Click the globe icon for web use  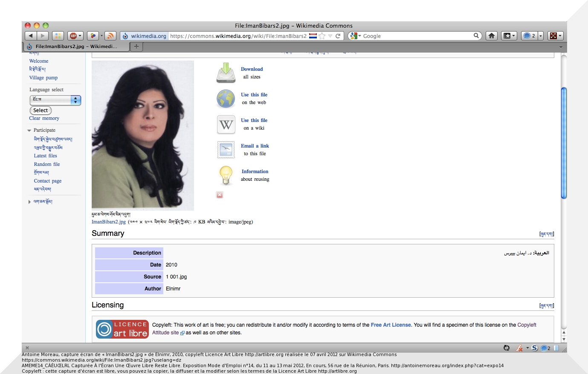coord(226,99)
